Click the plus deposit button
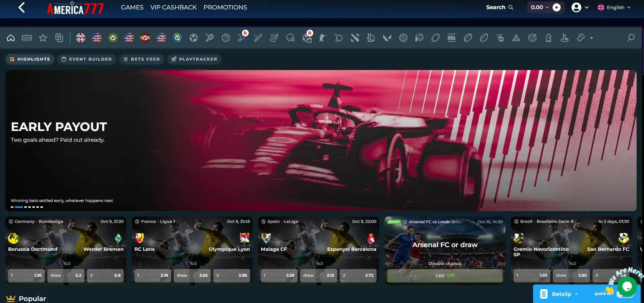Image resolution: width=644 pixels, height=303 pixels. click(557, 7)
